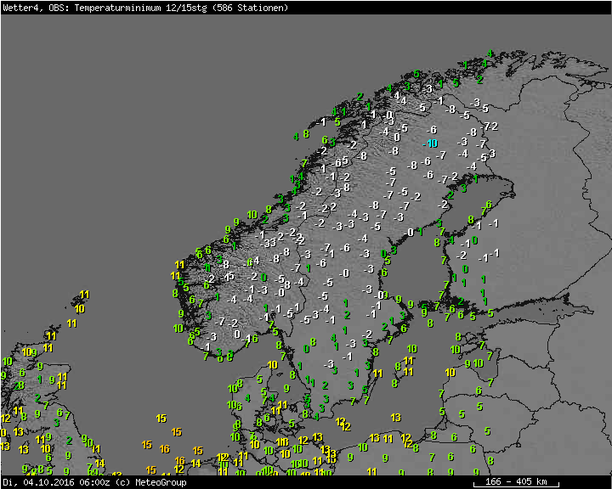This screenshot has width=612, height=489.
Task: Select the cyan -10 temperature reading
Action: 430,144
